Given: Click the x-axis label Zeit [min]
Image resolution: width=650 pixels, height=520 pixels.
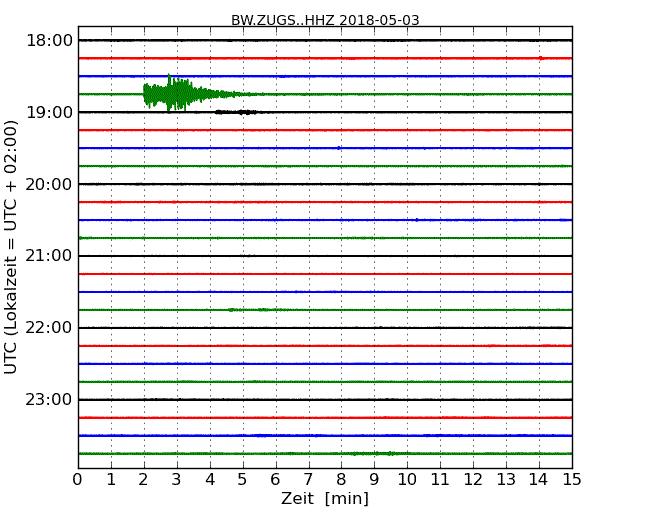Looking at the screenshot, I should coord(325,498).
